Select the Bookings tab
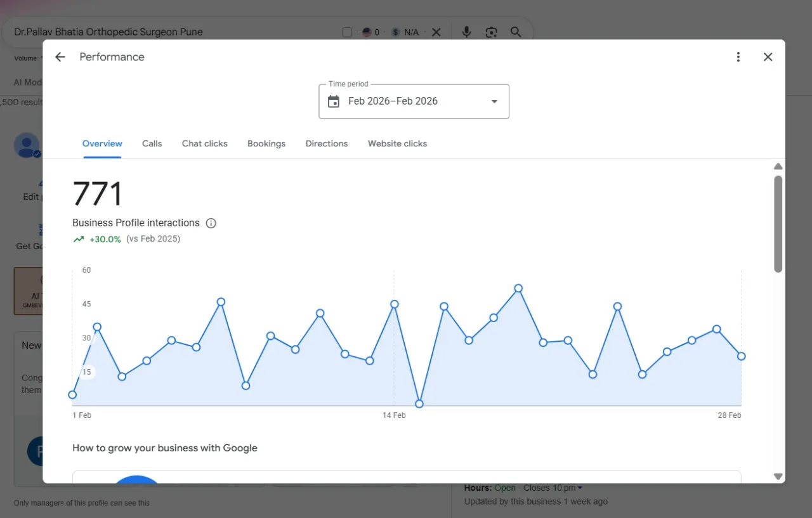Viewport: 812px width, 518px height. (x=266, y=143)
